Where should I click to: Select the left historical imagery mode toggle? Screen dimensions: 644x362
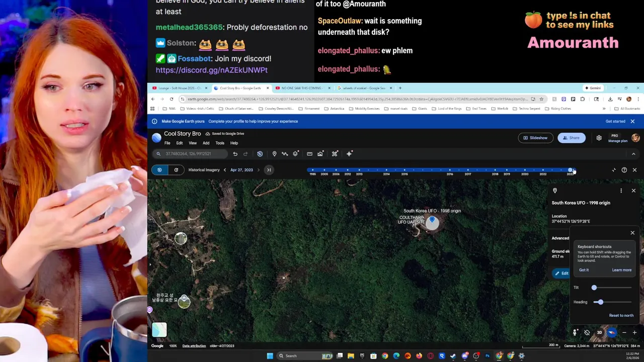pyautogui.click(x=159, y=170)
